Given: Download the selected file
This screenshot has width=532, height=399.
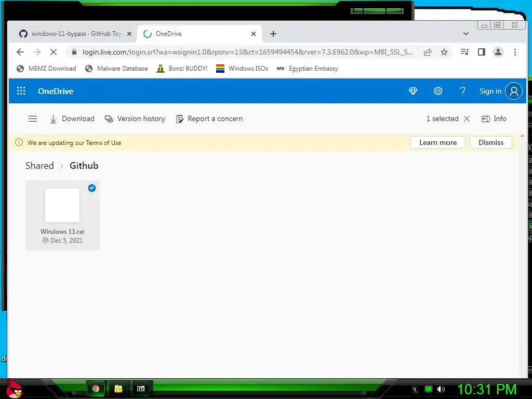Looking at the screenshot, I should tap(72, 119).
